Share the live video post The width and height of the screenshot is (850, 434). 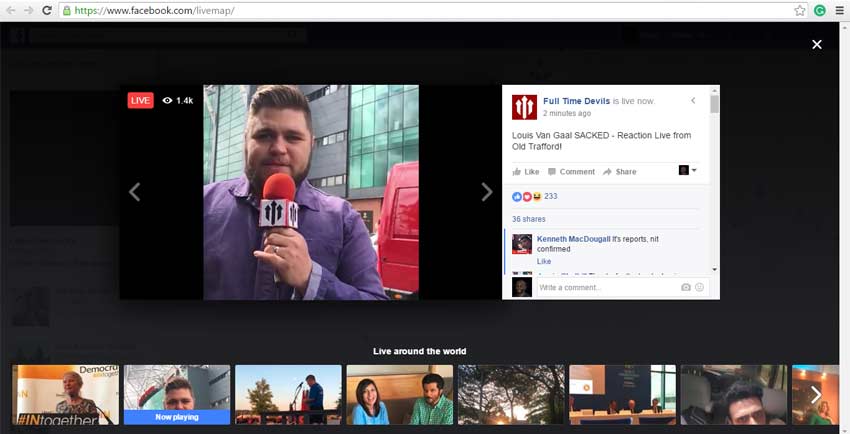tap(620, 172)
